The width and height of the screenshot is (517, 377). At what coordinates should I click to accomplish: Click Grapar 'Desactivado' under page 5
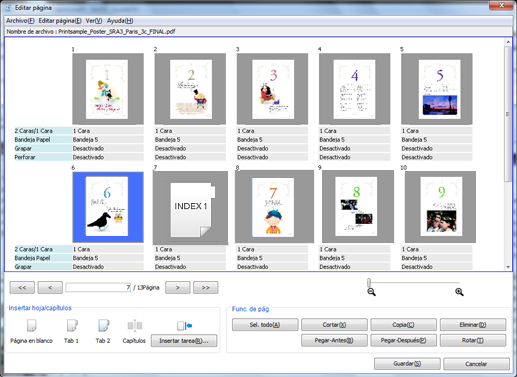click(x=437, y=148)
